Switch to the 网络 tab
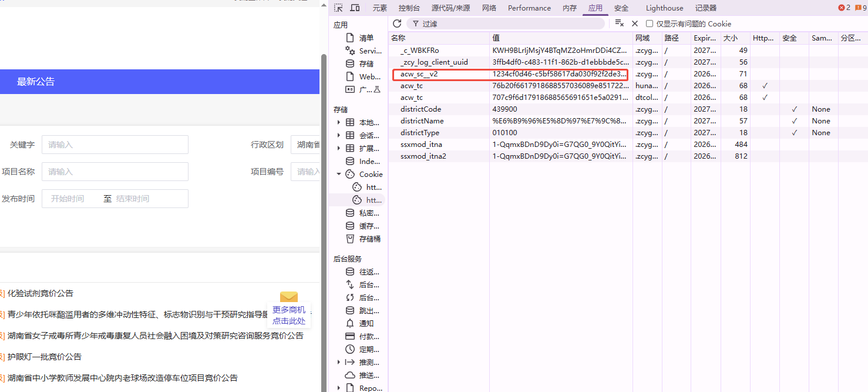This screenshot has width=868, height=392. [489, 8]
